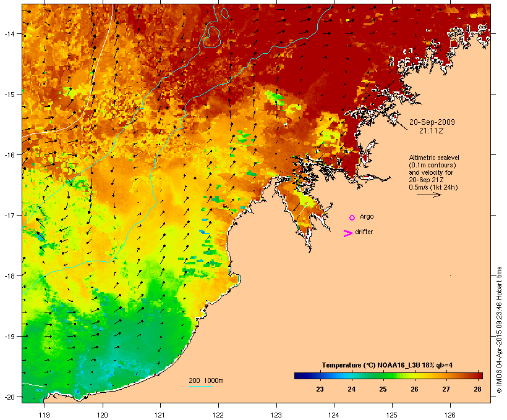Click the 'Altimetric sealevel' caption text
Image resolution: width=507 pixels, height=420 pixels.
(434, 158)
